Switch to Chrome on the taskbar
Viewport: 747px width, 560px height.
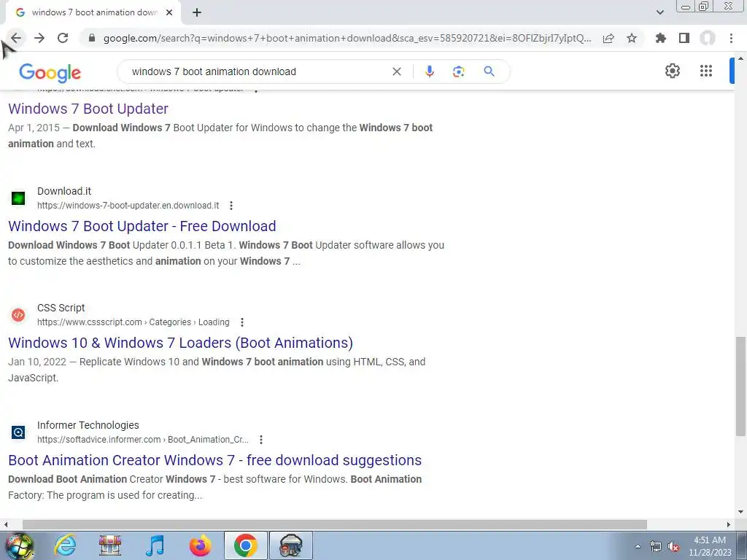tap(245, 545)
